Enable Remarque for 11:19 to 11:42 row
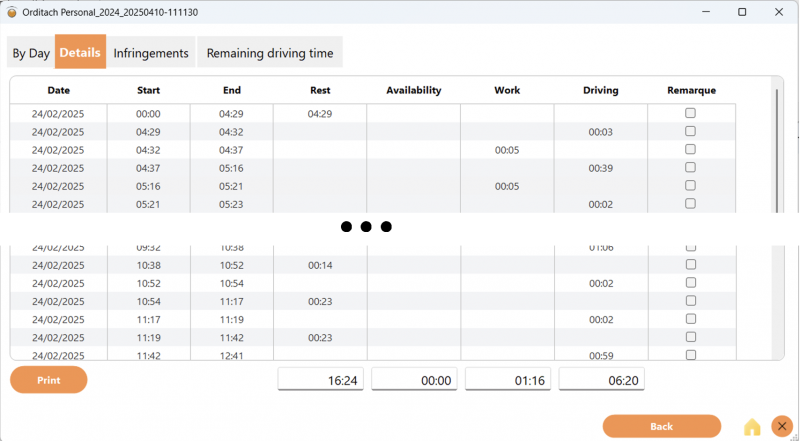The width and height of the screenshot is (800, 441). coord(691,337)
